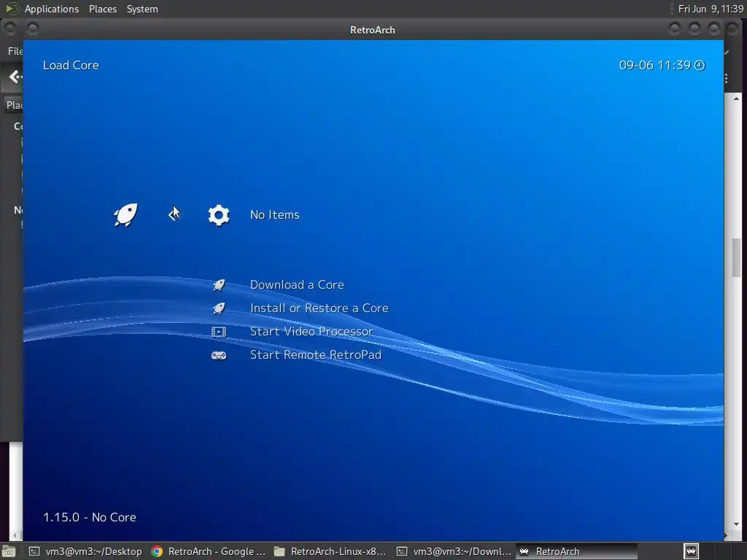
Task: Click the vertical scrollbar thumb in the background window
Action: tap(737, 257)
